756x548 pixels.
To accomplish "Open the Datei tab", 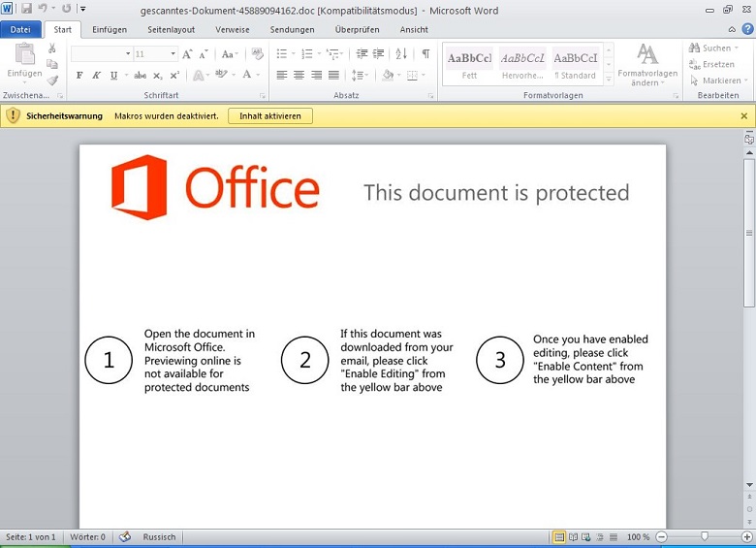I will pos(20,29).
